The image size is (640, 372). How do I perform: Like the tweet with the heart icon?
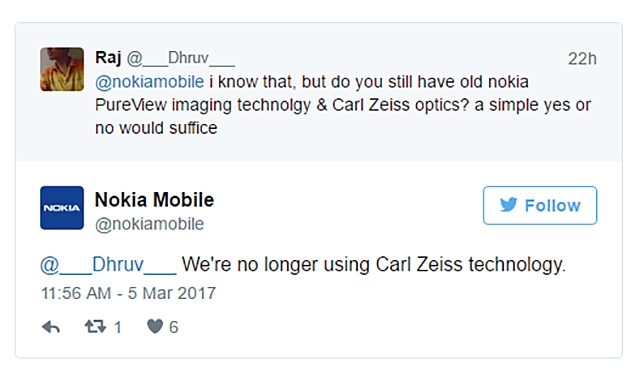point(155,327)
